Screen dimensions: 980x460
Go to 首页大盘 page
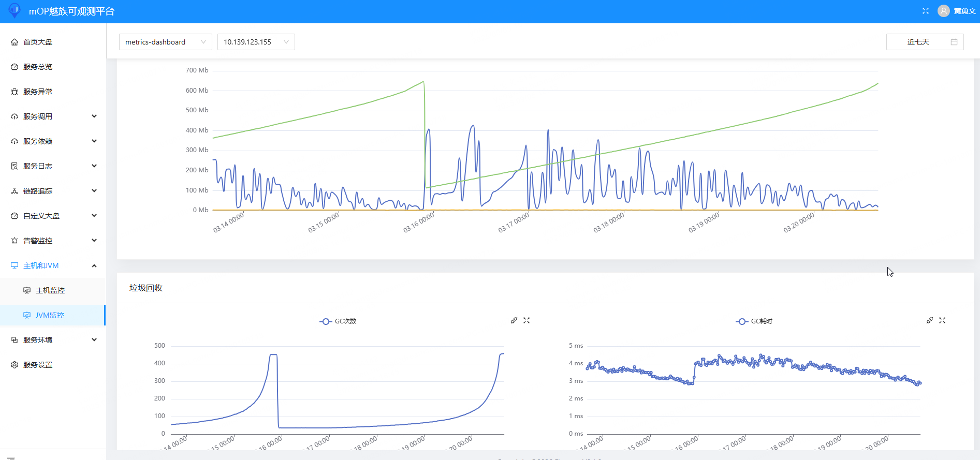coord(38,42)
